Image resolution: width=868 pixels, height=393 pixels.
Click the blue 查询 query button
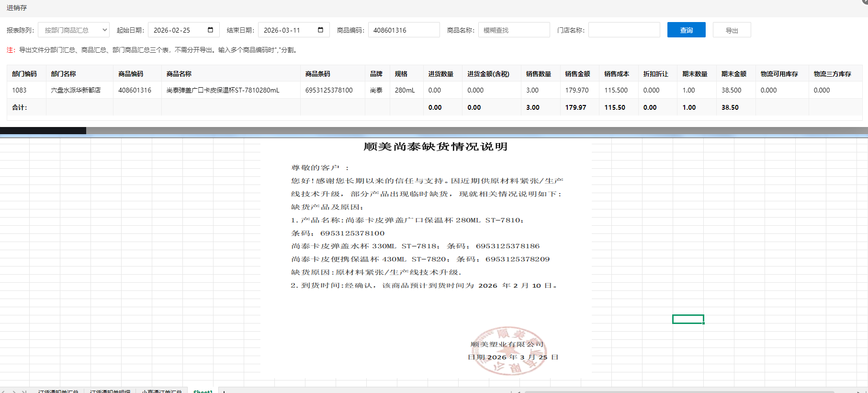point(686,30)
